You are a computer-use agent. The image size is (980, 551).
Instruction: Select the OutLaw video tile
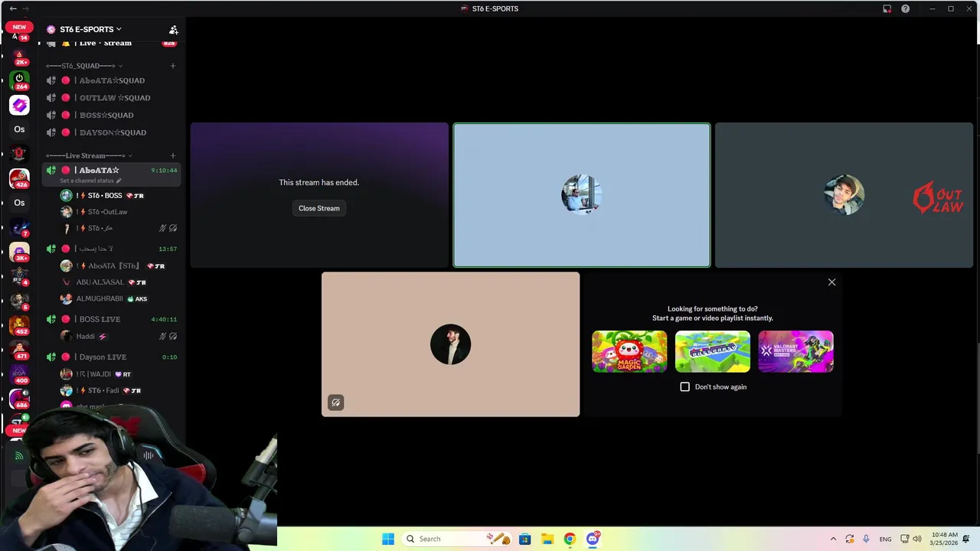click(844, 195)
